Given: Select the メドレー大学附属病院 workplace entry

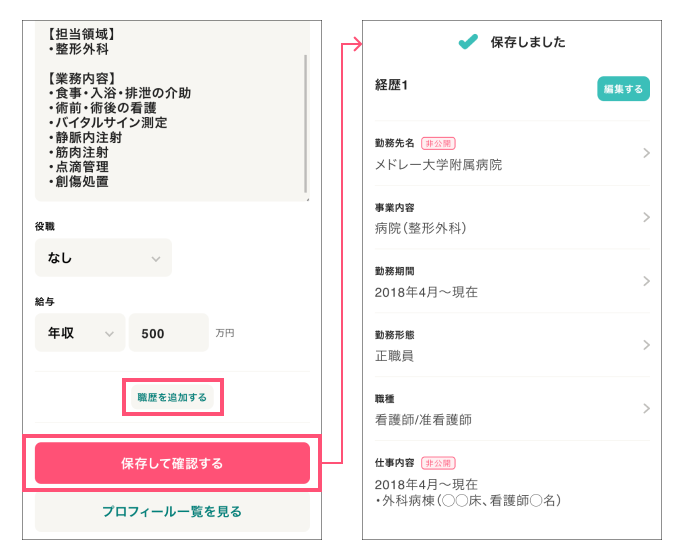Looking at the screenshot, I should pos(438,164).
